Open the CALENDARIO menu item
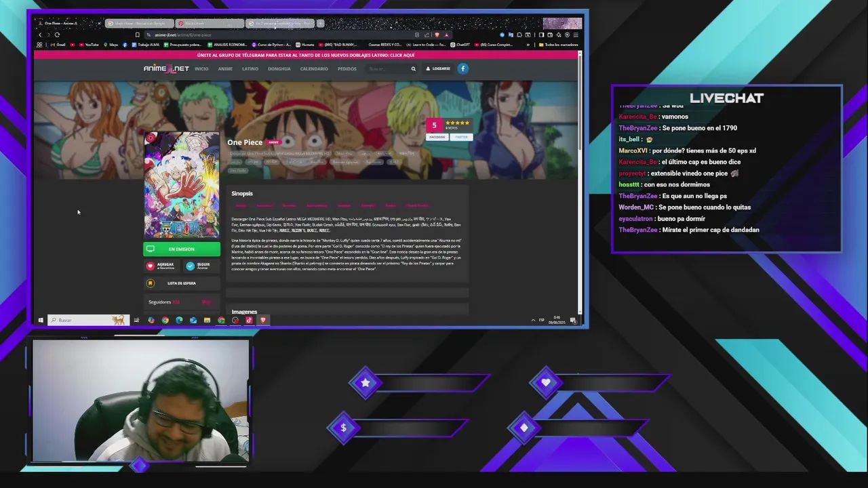 click(x=314, y=68)
